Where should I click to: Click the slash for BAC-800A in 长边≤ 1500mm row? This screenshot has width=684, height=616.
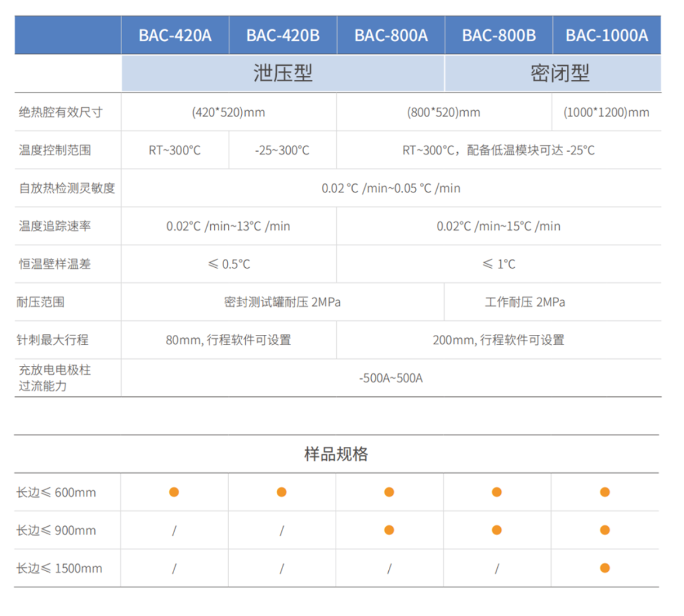click(x=389, y=569)
